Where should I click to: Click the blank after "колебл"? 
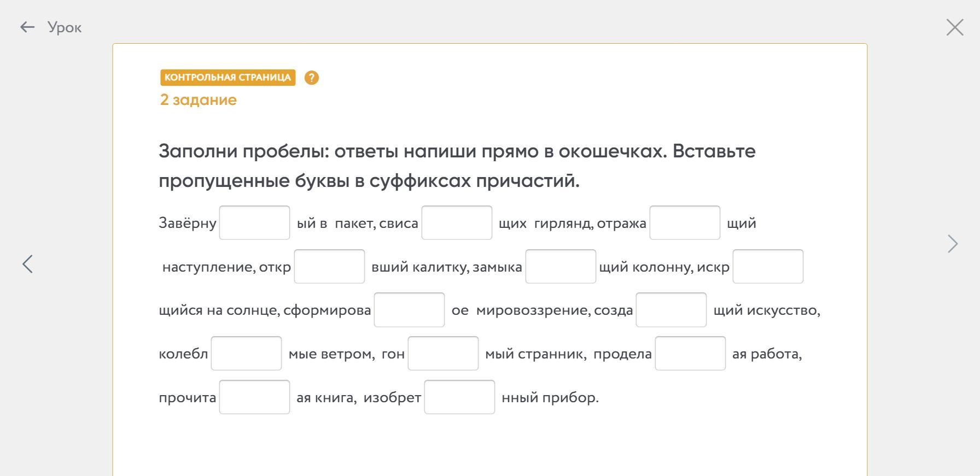[246, 354]
